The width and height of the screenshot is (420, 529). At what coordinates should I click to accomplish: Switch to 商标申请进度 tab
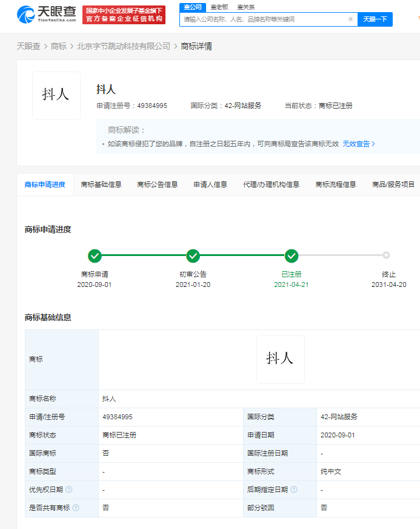tap(45, 184)
